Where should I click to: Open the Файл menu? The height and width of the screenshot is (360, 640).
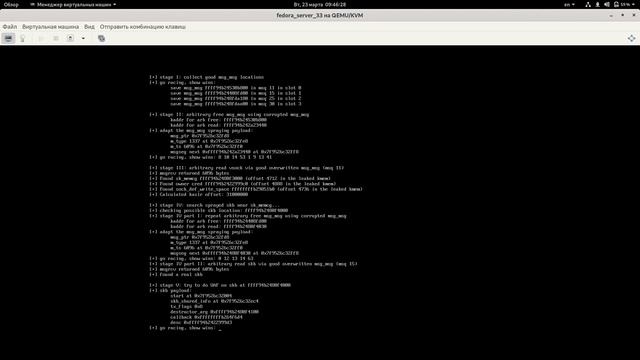[x=10, y=27]
